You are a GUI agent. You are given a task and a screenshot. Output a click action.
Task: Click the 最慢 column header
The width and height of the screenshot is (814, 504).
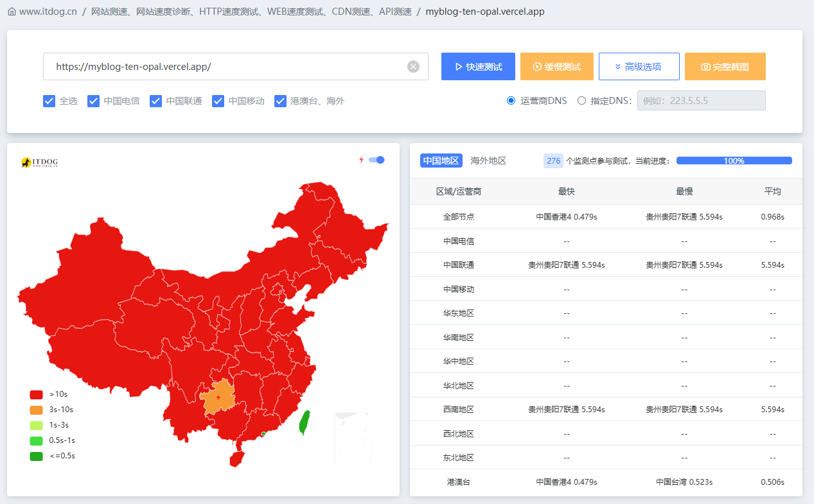click(684, 191)
